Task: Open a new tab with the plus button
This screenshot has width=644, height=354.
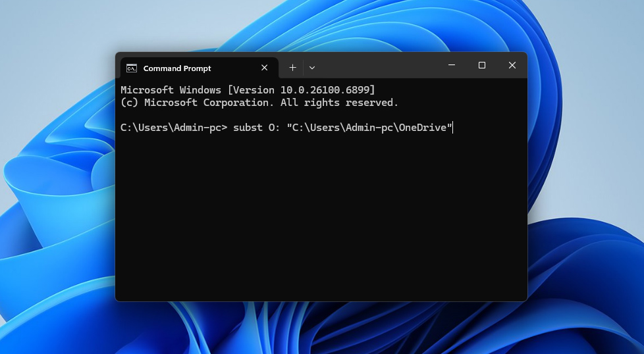Action: [292, 68]
